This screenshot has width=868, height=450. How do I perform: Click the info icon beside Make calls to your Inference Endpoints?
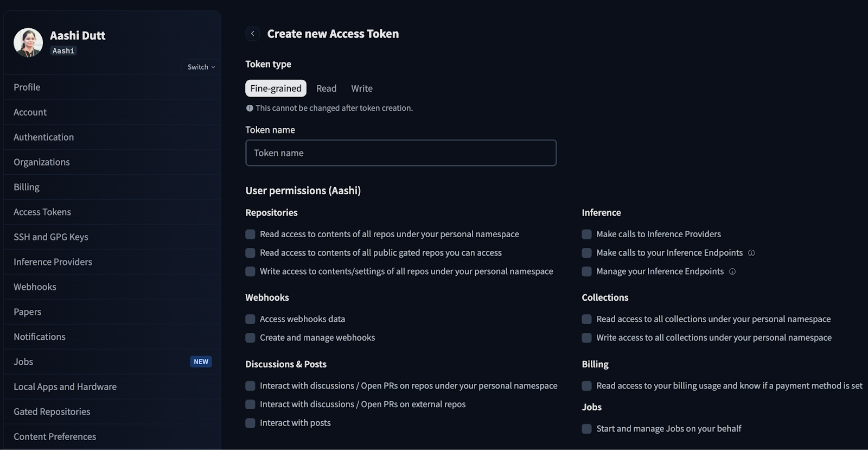(751, 252)
